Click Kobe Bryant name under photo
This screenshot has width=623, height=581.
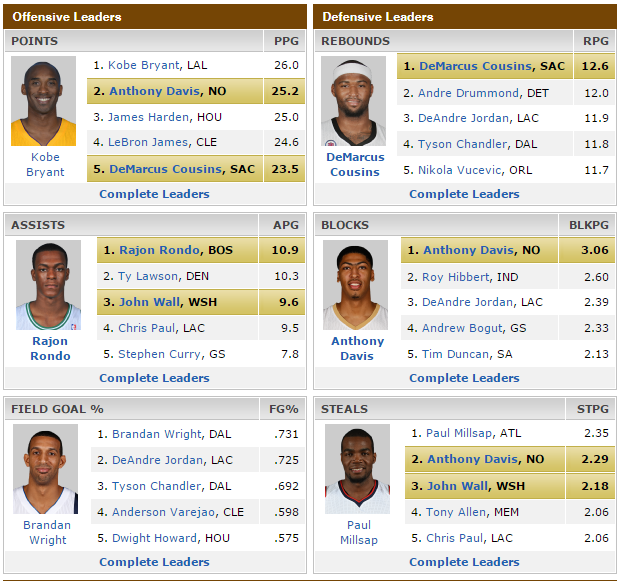pos(45,165)
